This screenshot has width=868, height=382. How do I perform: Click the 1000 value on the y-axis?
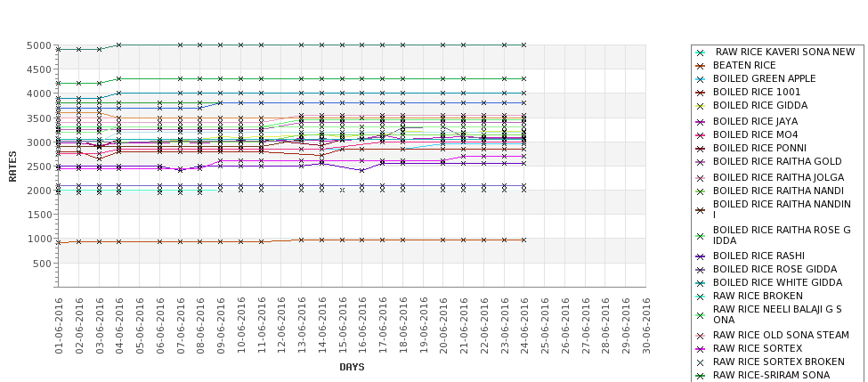point(39,239)
